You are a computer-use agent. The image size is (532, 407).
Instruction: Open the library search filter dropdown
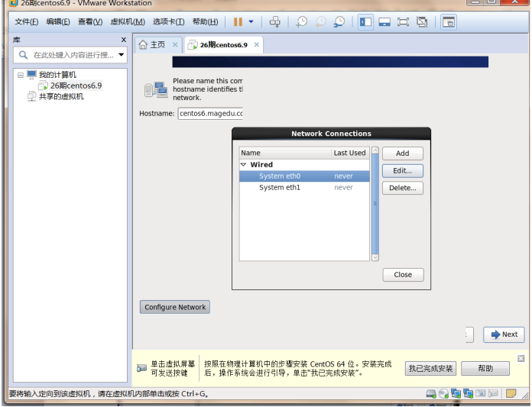point(121,55)
